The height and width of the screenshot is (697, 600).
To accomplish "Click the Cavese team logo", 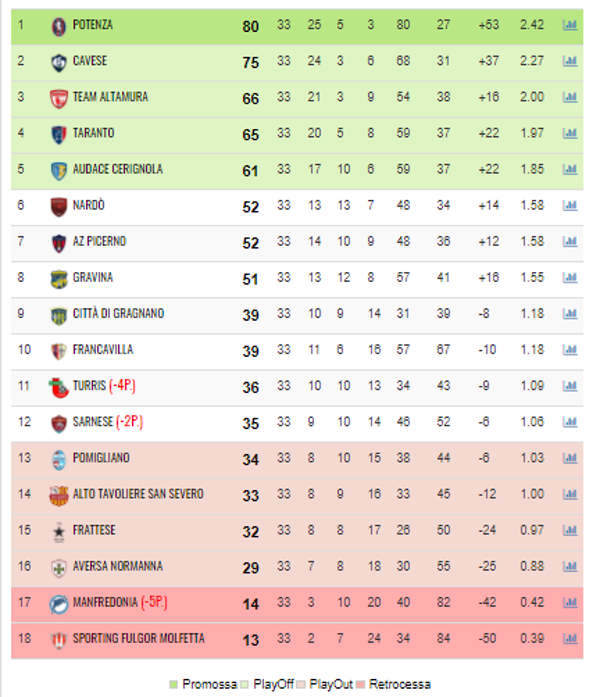I will click(x=58, y=62).
